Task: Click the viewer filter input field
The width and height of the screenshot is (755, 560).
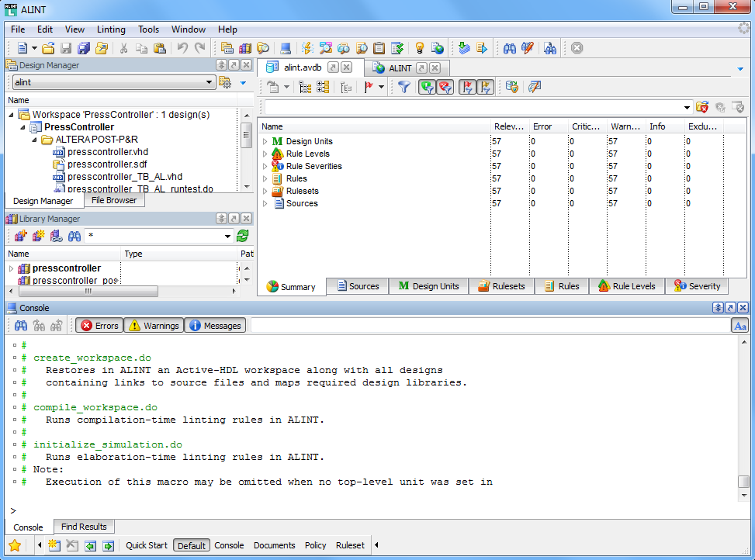Action: pos(474,107)
